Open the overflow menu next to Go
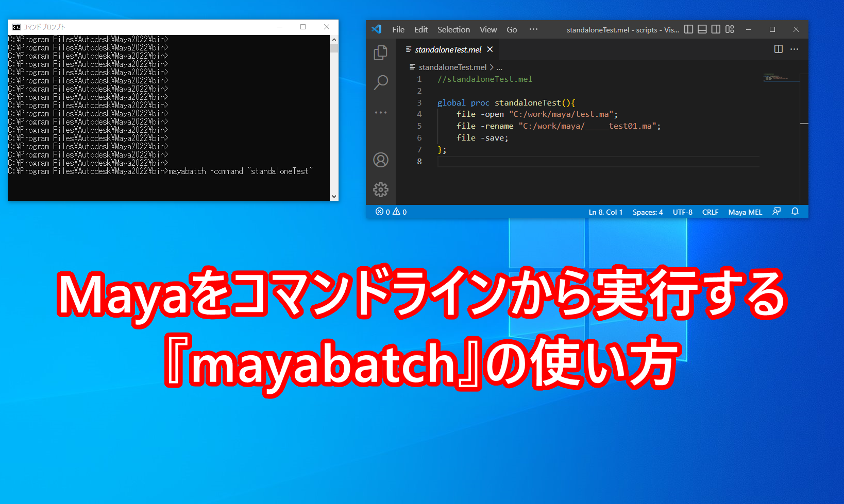This screenshot has height=504, width=844. pos(533,29)
